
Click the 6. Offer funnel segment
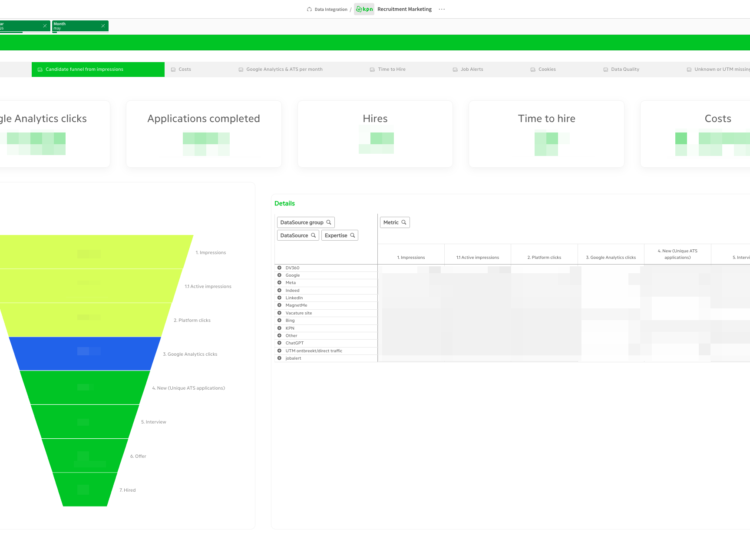85,455
